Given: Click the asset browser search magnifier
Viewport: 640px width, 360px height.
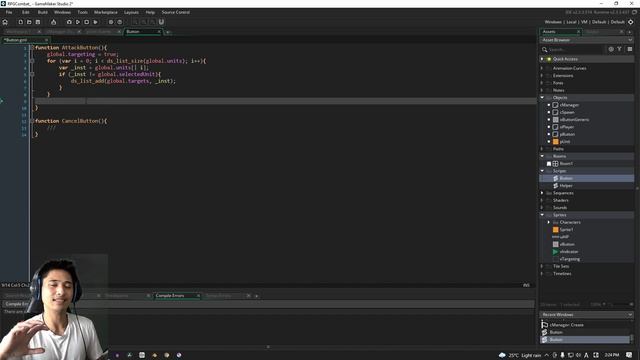Looking at the screenshot, I should coord(544,49).
